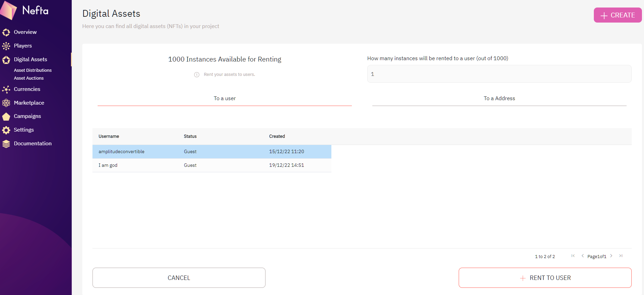
Task: Go to last page arrow
Action: click(x=621, y=256)
